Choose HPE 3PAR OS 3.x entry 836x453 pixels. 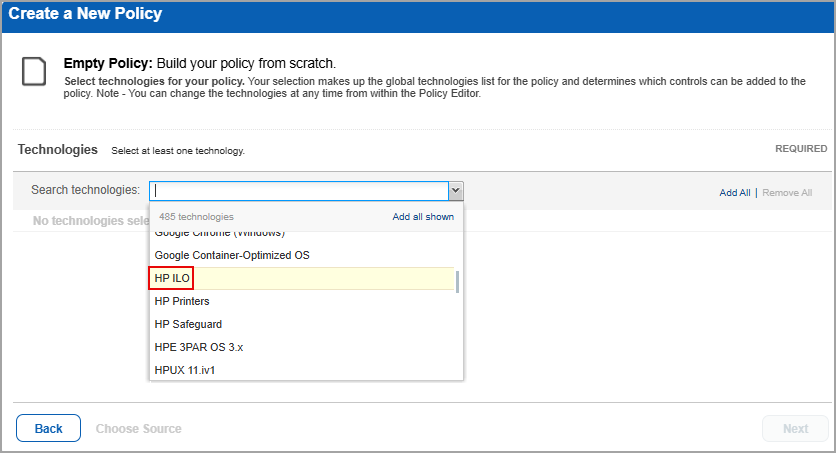coord(199,347)
